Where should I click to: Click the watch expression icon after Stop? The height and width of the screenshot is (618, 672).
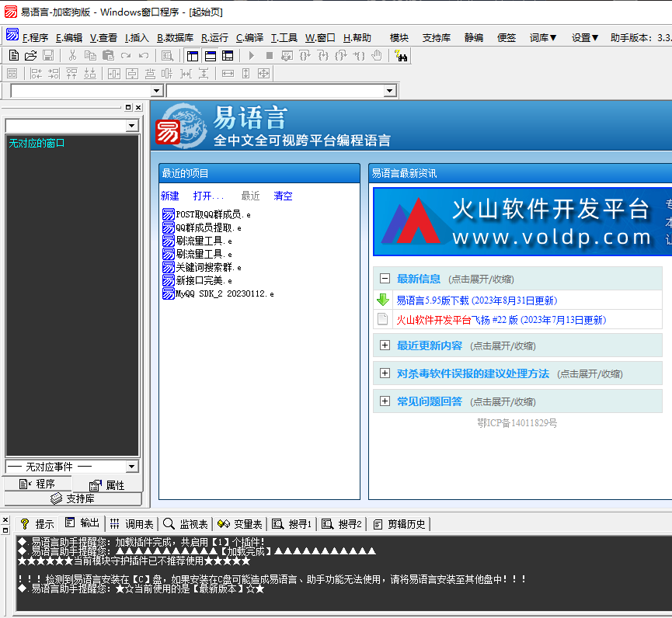pyautogui.click(x=287, y=56)
